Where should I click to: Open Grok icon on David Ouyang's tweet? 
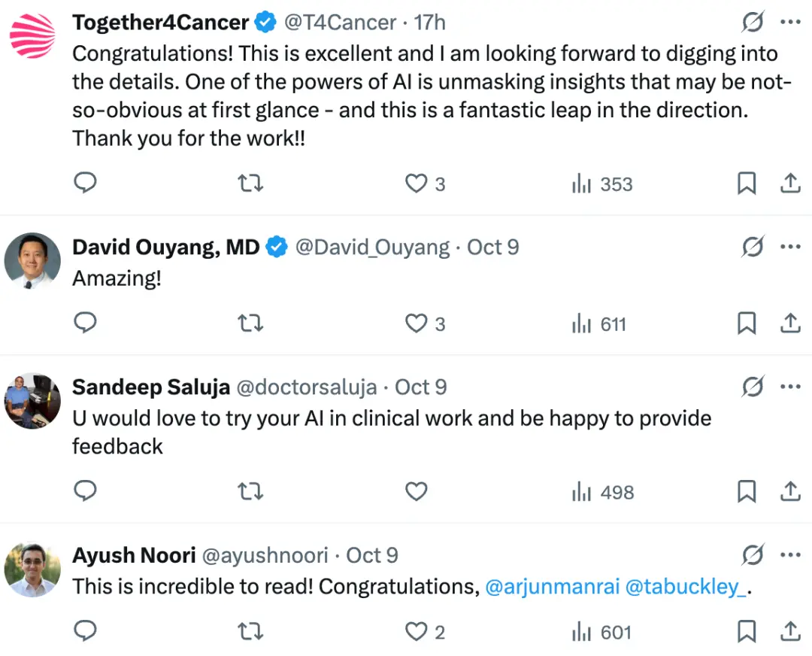pos(753,248)
